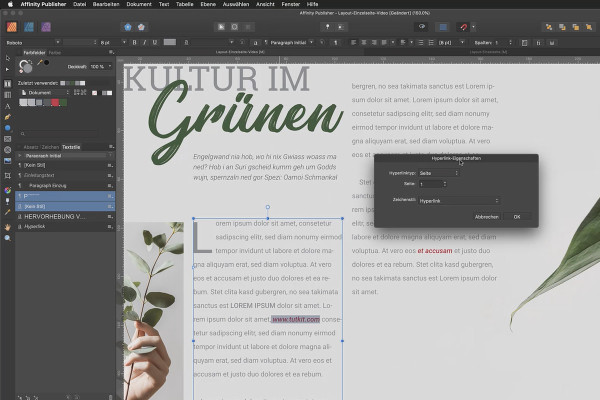Open the Dokument palette dropdown
The image size is (600, 400).
[45, 93]
